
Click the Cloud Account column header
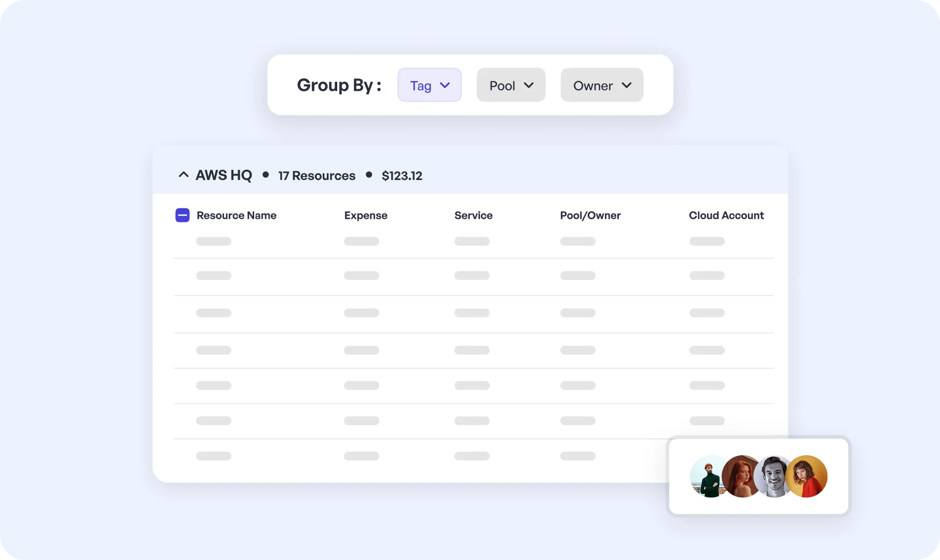coord(726,215)
